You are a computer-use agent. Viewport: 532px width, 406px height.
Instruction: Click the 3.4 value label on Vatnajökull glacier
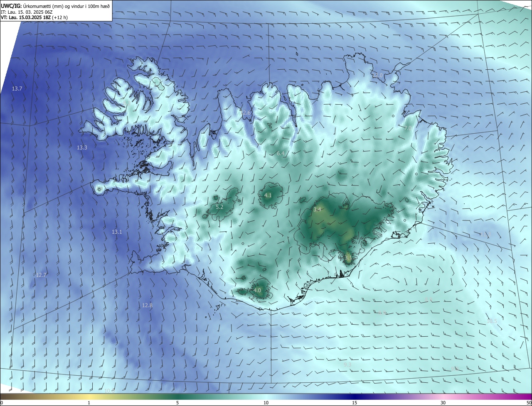317,210
